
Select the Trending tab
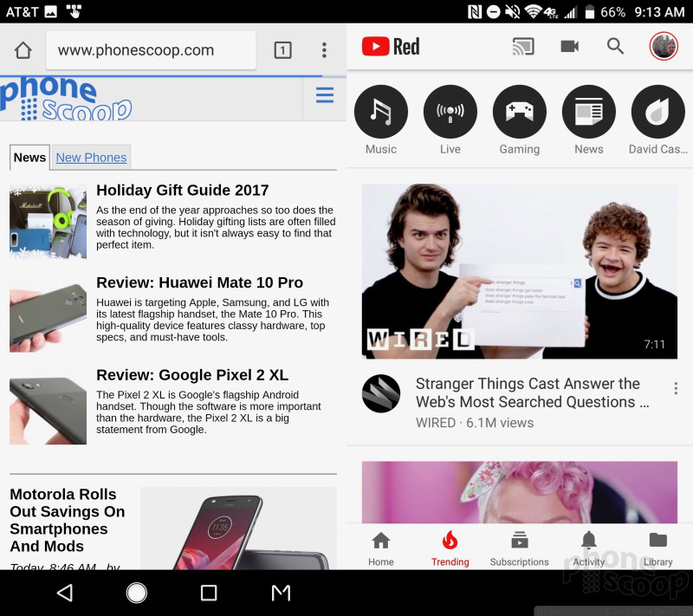point(450,548)
